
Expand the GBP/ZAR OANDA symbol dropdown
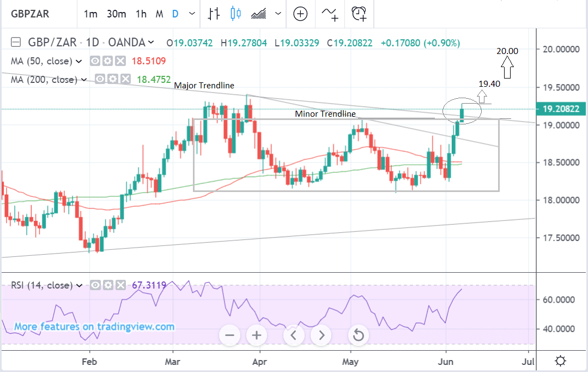pos(151,43)
